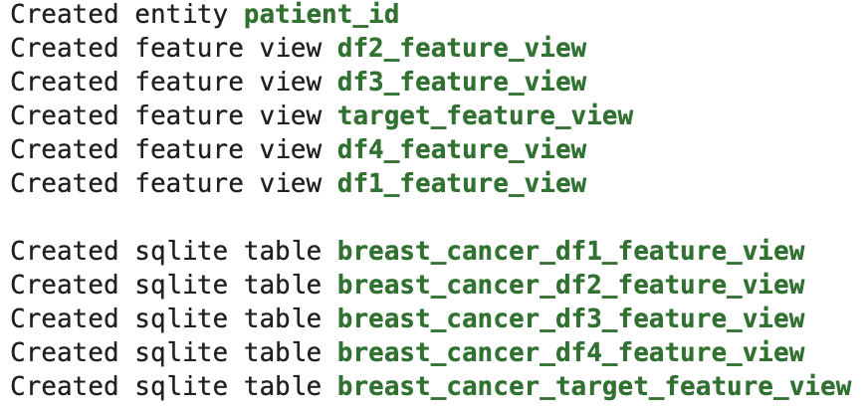Click target_feature_view in the output

pos(485,116)
